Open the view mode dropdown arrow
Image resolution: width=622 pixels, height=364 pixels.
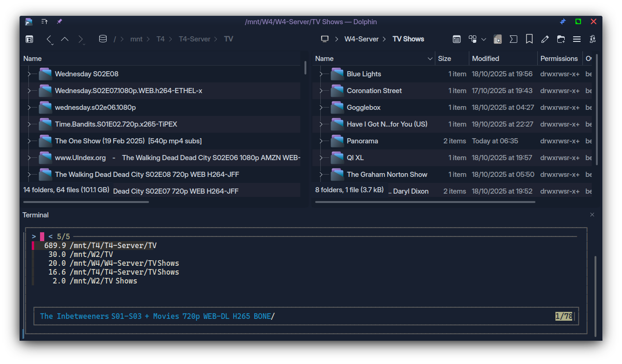[484, 39]
